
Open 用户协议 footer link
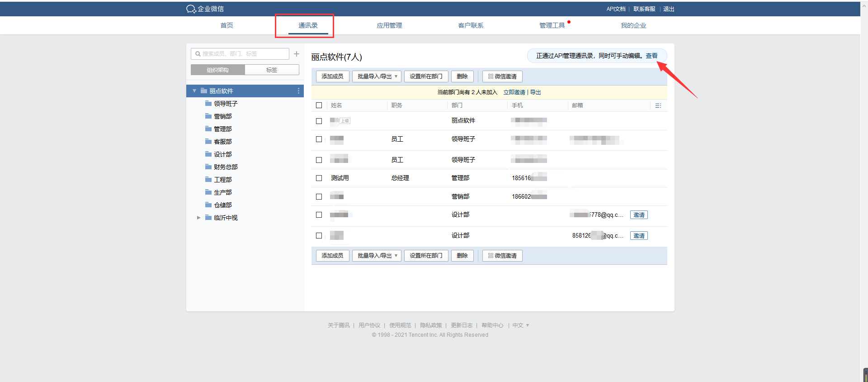369,325
